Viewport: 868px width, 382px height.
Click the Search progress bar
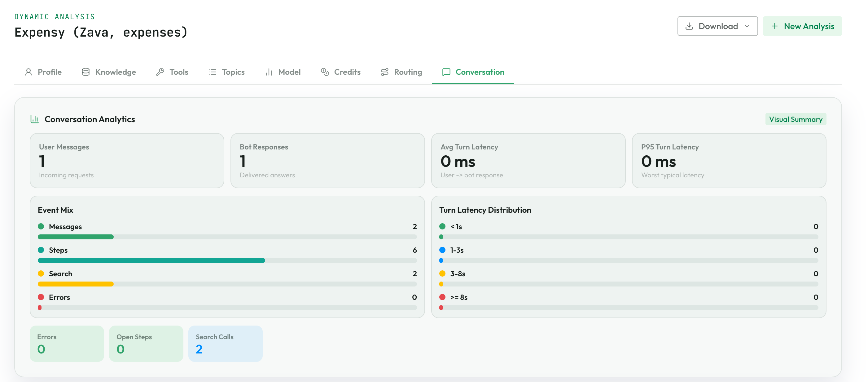227,284
